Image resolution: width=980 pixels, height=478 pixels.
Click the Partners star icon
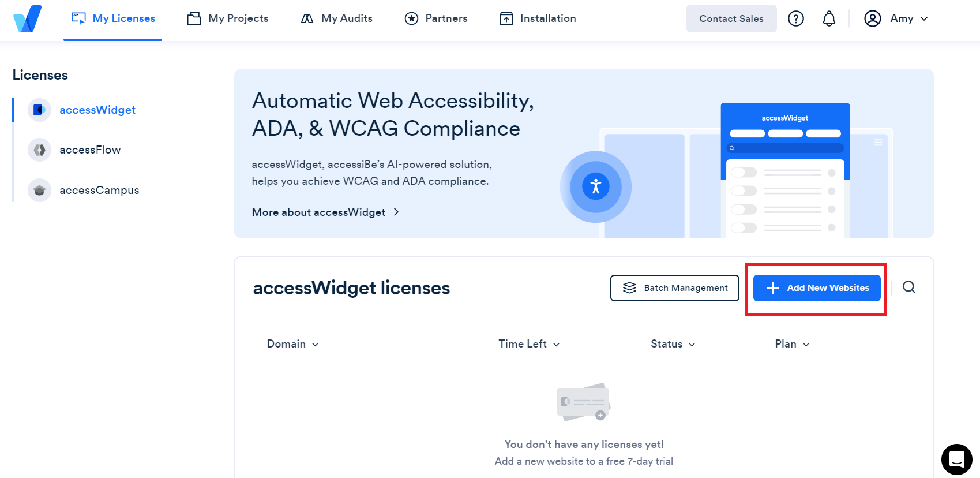click(x=411, y=18)
